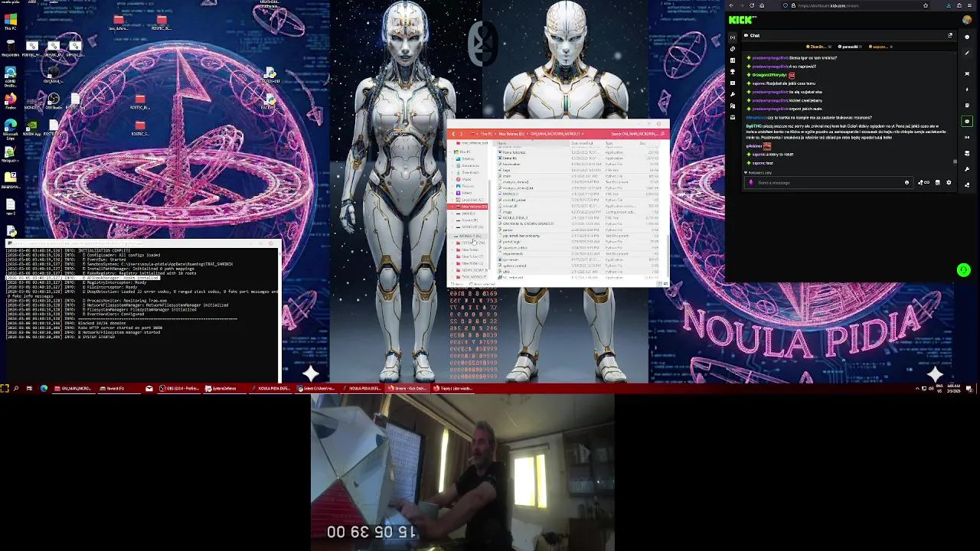Click the search magnifier in File Explorer
Screen dimensions: 980x551
[662, 134]
